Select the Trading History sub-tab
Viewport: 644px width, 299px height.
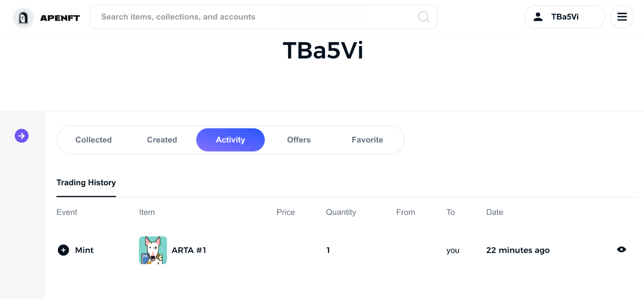[86, 183]
